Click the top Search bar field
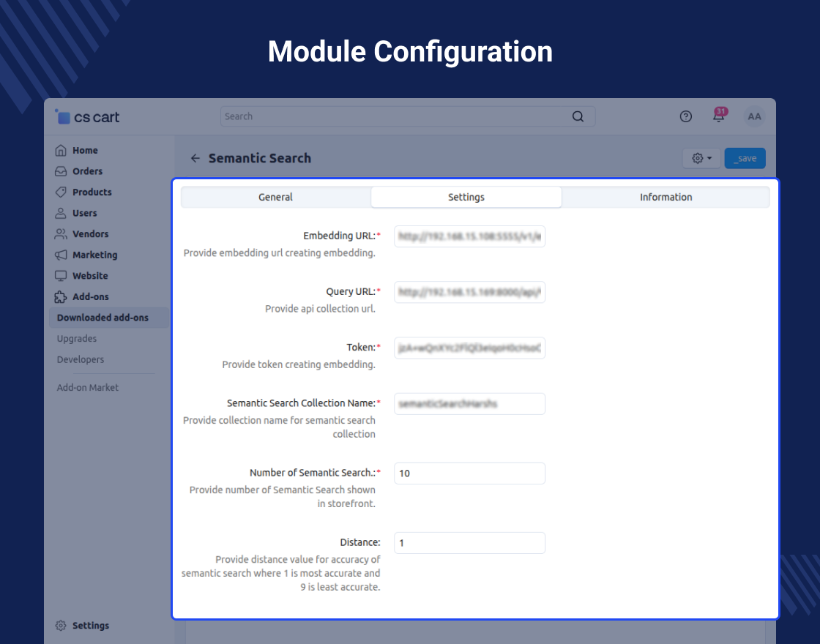This screenshot has height=644, width=820. pos(407,116)
